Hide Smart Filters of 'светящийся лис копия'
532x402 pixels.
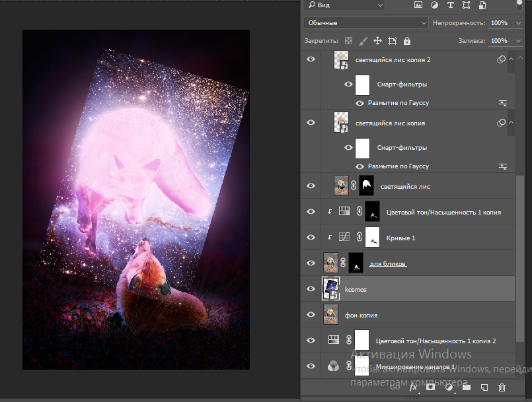coord(348,147)
